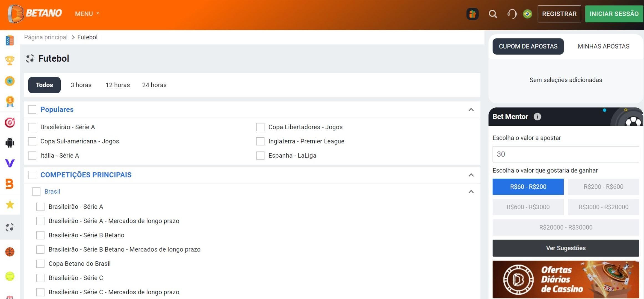The width and height of the screenshot is (644, 299).
Task: Check Brasileirão - Série B Betano checkbox
Action: [40, 235]
